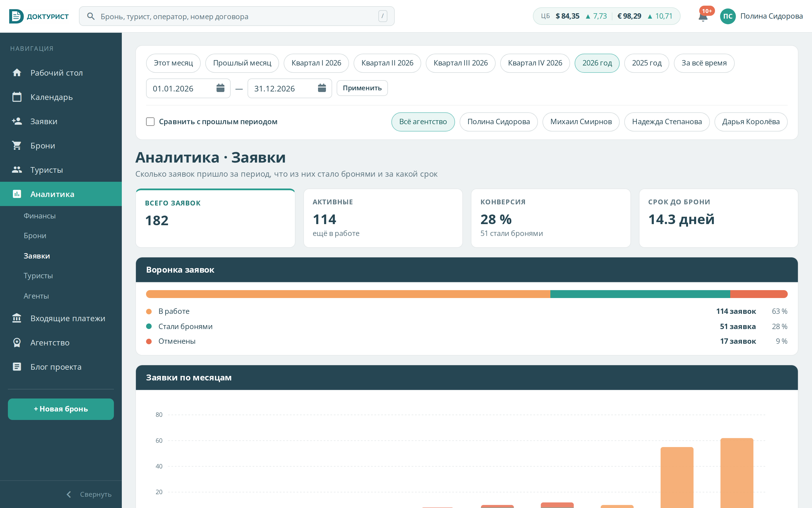Select Квартал III 2026 period chip
Screen dimensions: 812x508
pos(460,63)
